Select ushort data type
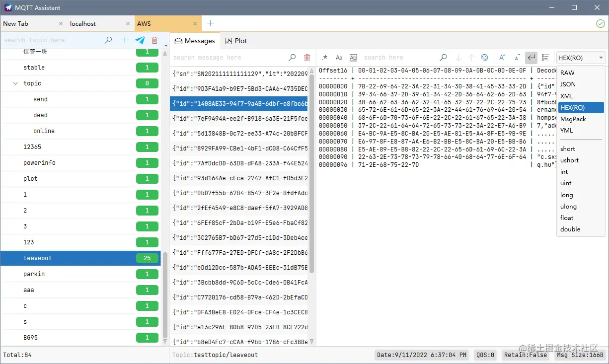This screenshot has width=609, height=364. coord(581,160)
